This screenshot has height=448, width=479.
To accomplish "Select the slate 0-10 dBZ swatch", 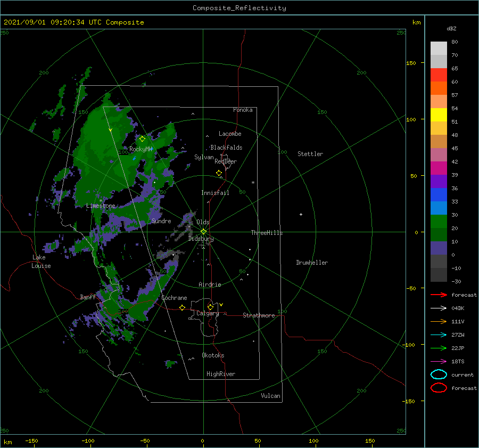I will (439, 248).
